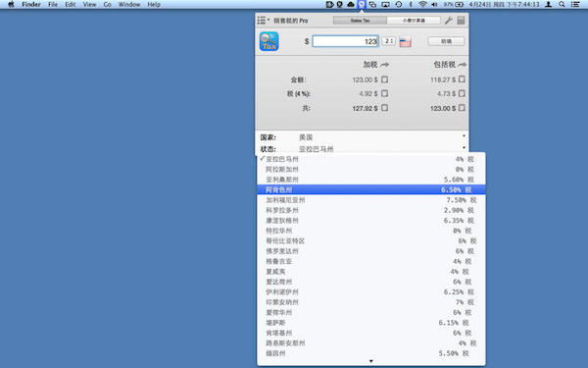This screenshot has width=588, height=368.
Task: Click the cloud icon in the menu bar
Action: point(351,5)
